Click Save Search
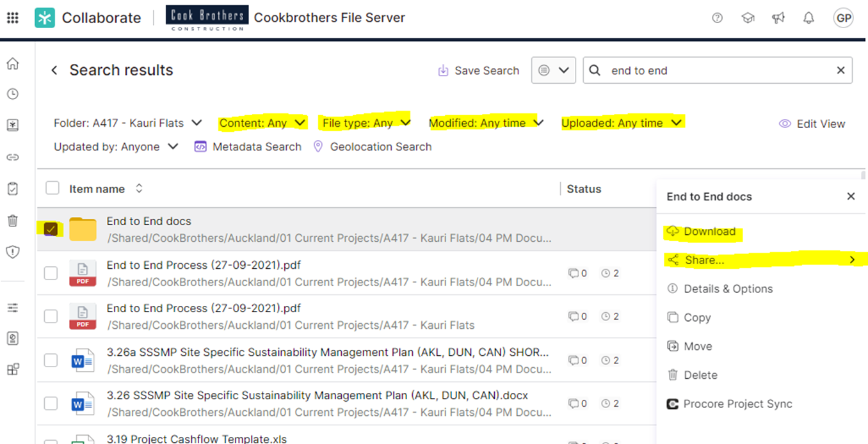 478,70
